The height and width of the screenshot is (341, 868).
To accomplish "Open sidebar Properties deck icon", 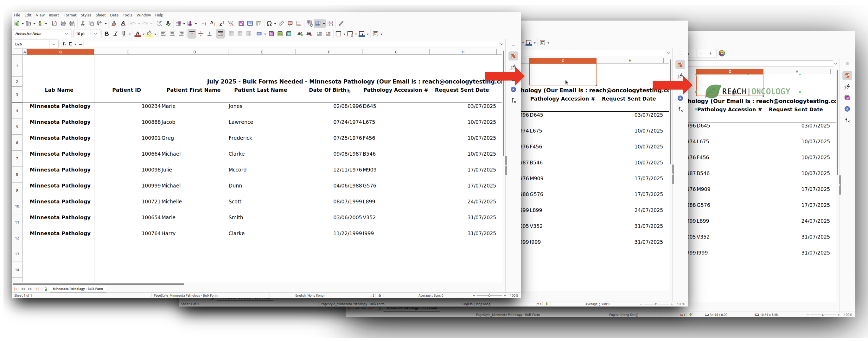I will [513, 56].
